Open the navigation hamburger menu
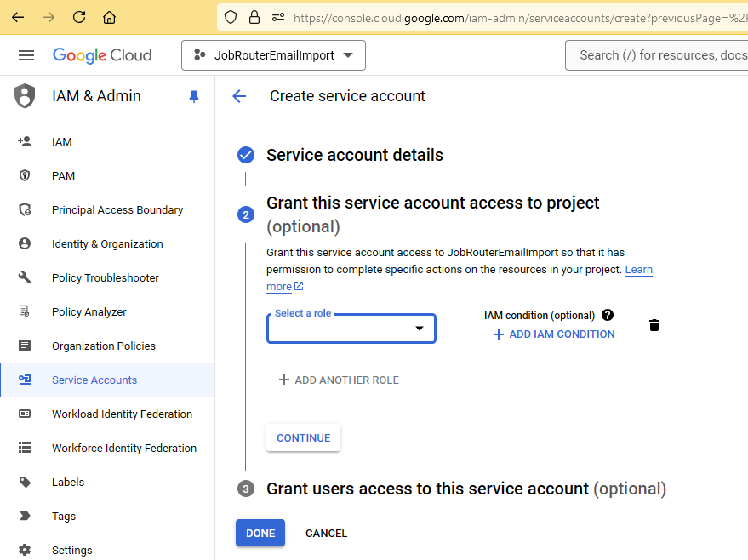The height and width of the screenshot is (560, 748). click(x=26, y=54)
